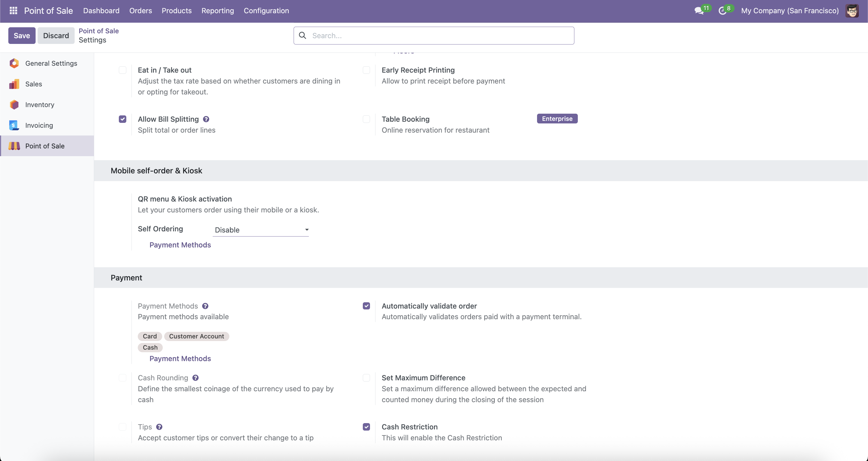Click the Card payment method tag
This screenshot has width=868, height=461.
tap(150, 336)
